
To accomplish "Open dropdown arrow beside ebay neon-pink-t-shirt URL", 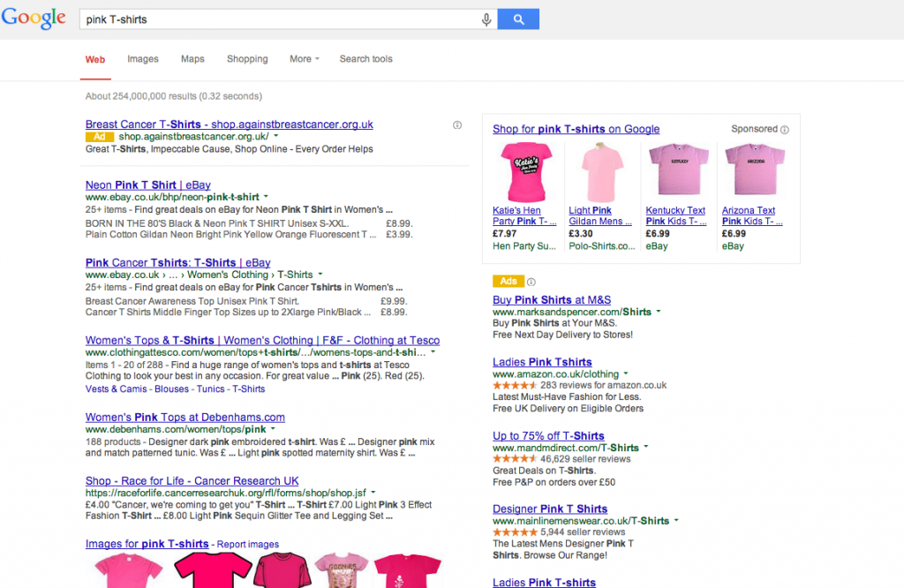I will tap(266, 197).
